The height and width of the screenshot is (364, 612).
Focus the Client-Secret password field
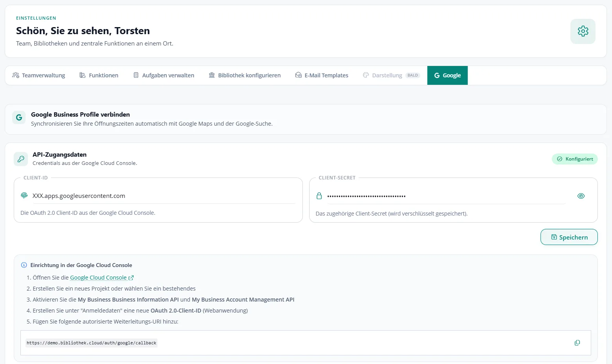pos(446,196)
